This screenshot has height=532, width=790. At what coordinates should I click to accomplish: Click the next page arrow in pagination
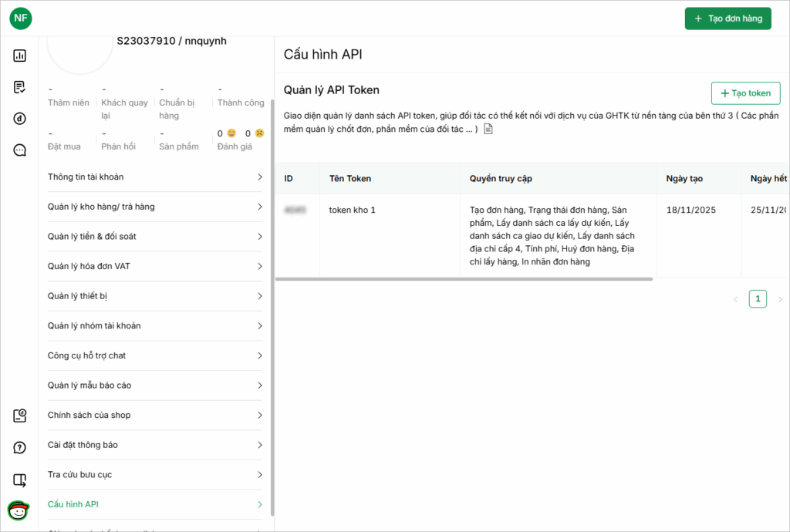pos(780,299)
